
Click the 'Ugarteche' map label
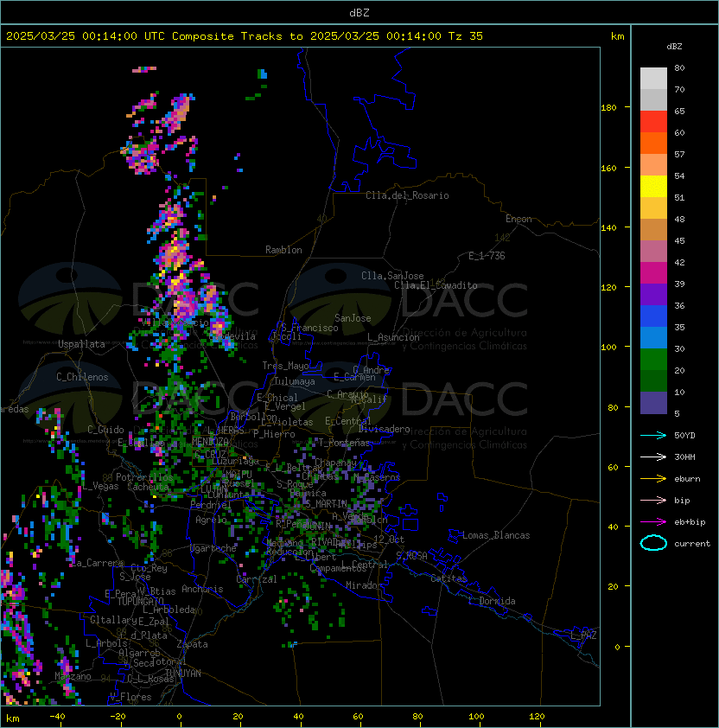[x=213, y=548]
